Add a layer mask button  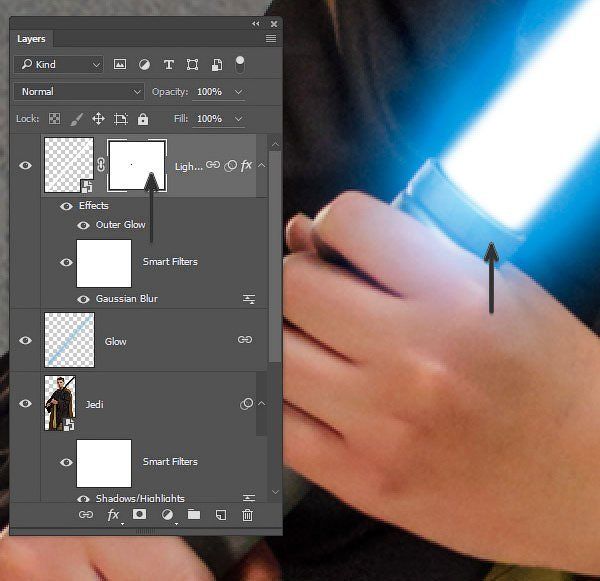pos(139,514)
